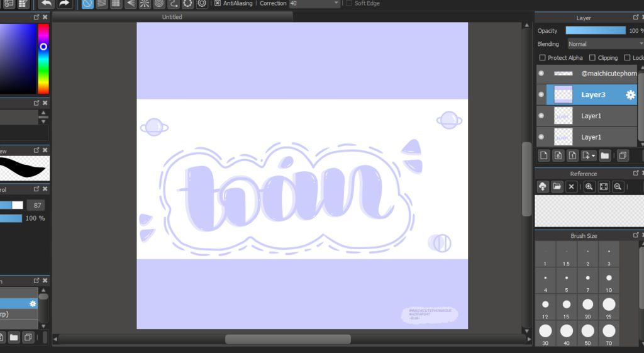644x353 pixels.
Task: Enable concentric circle snap
Action: [x=159, y=4]
